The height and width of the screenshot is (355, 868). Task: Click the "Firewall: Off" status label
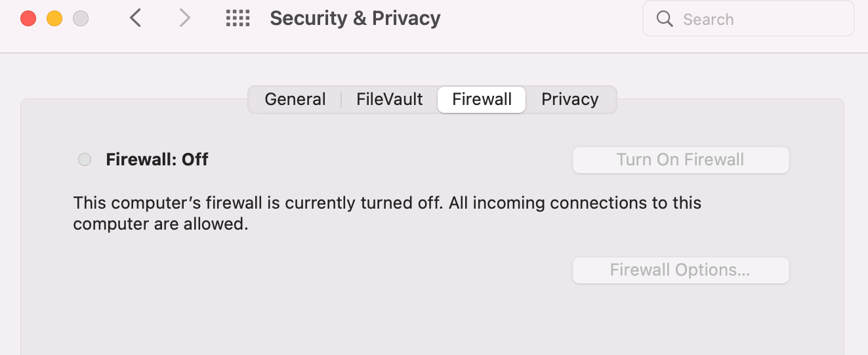pyautogui.click(x=157, y=159)
